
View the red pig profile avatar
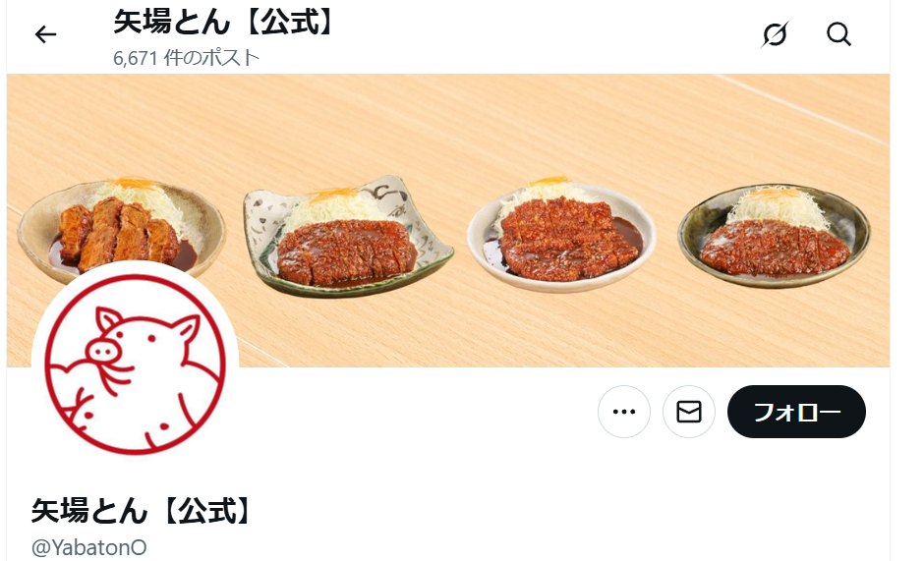point(135,365)
